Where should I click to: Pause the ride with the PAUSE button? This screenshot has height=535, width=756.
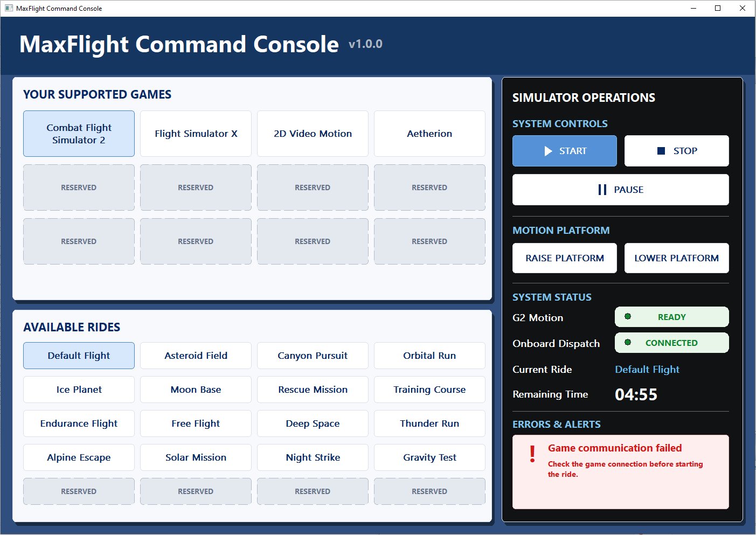point(620,190)
